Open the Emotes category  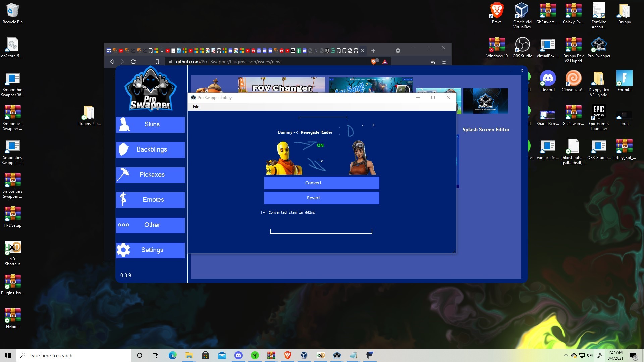151,200
